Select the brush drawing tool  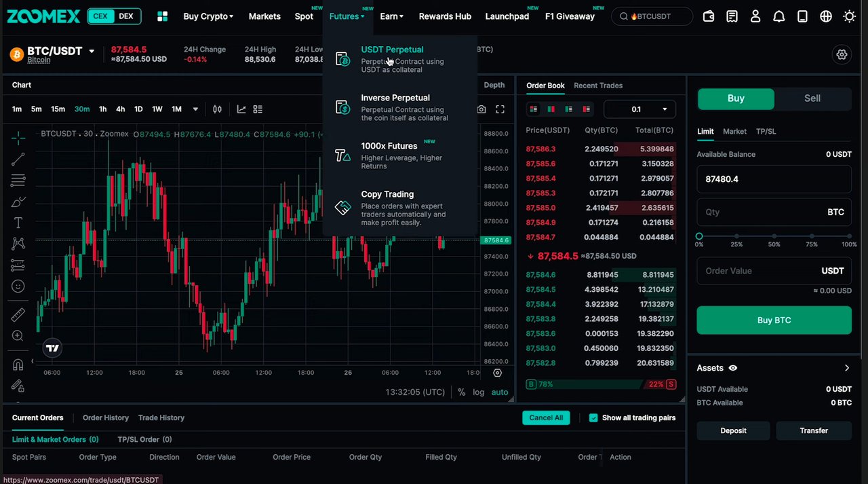[18, 202]
